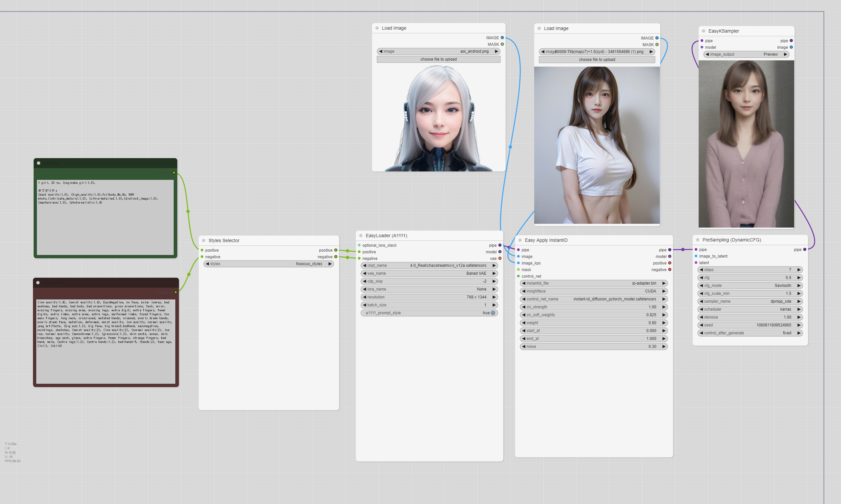Click the right arrow on the cn_strength widget

tap(664, 307)
